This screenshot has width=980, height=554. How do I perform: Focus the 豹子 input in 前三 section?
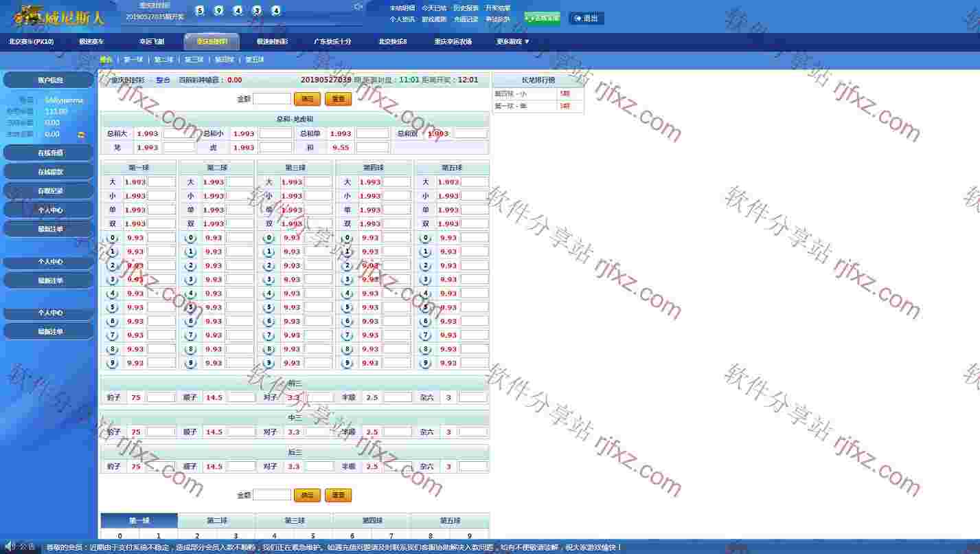coord(161,397)
